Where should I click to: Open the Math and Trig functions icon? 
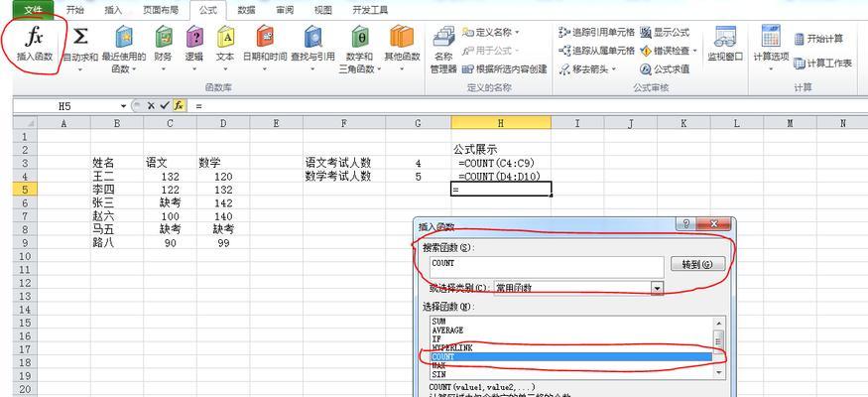[360, 37]
